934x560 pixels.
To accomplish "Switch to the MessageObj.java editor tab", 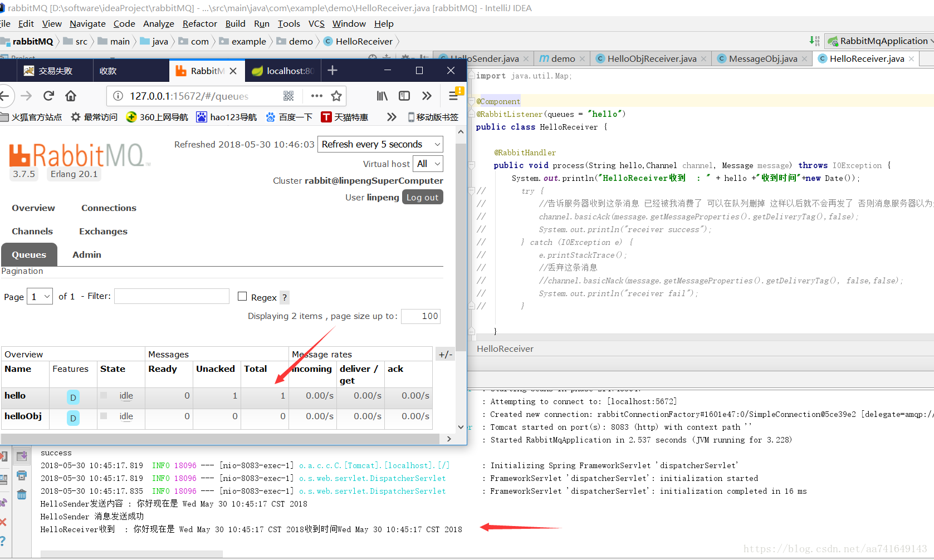I will tap(761, 58).
